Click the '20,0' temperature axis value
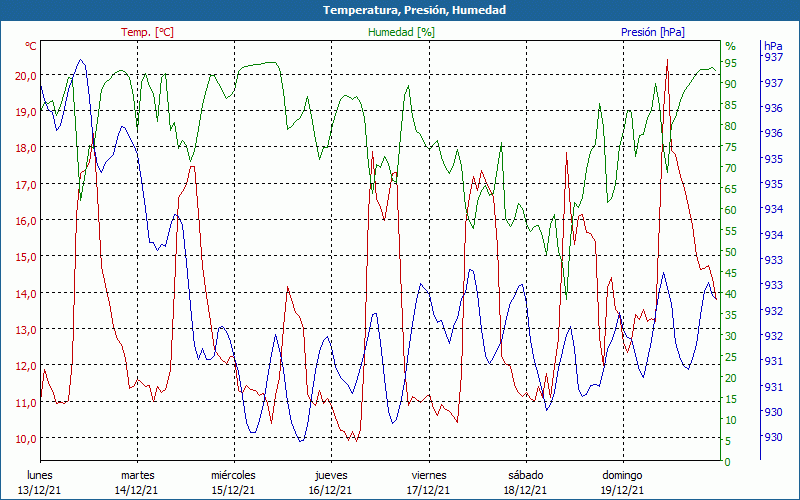This screenshot has height=500, width=800. 26,76
